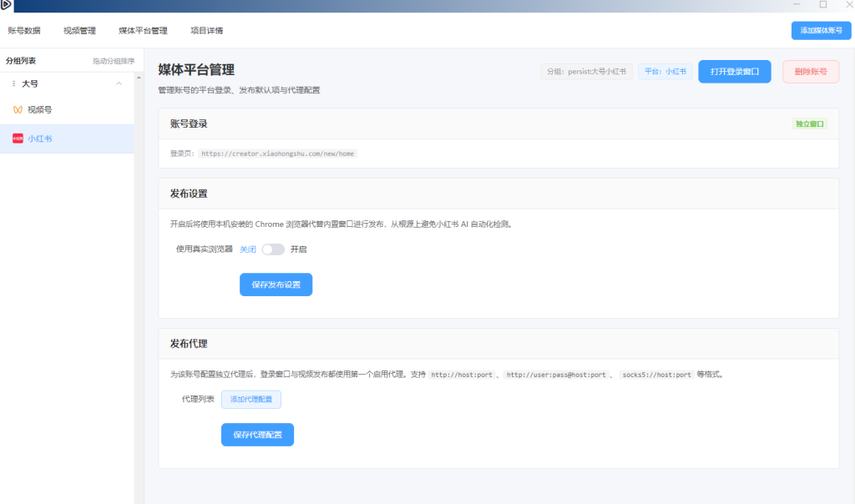Click the 开启 label beside the switch
The height and width of the screenshot is (504, 855).
click(x=298, y=249)
